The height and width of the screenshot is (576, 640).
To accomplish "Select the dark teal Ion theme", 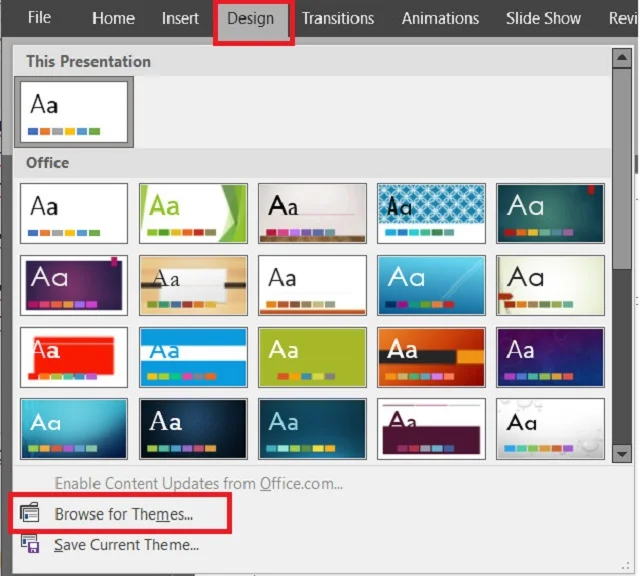I will pyautogui.click(x=550, y=213).
